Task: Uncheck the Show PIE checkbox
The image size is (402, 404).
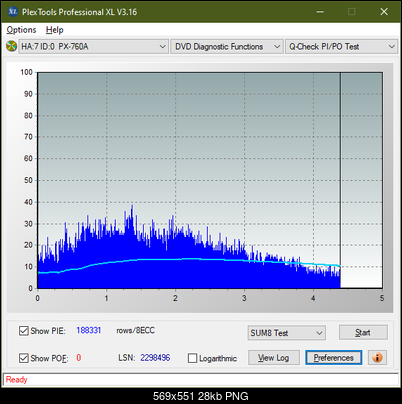Action: (x=24, y=331)
